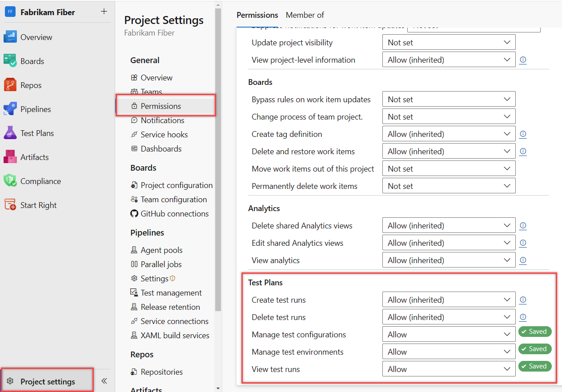Click Saved badge beside View test runs
The image size is (562, 392).
[x=535, y=366]
